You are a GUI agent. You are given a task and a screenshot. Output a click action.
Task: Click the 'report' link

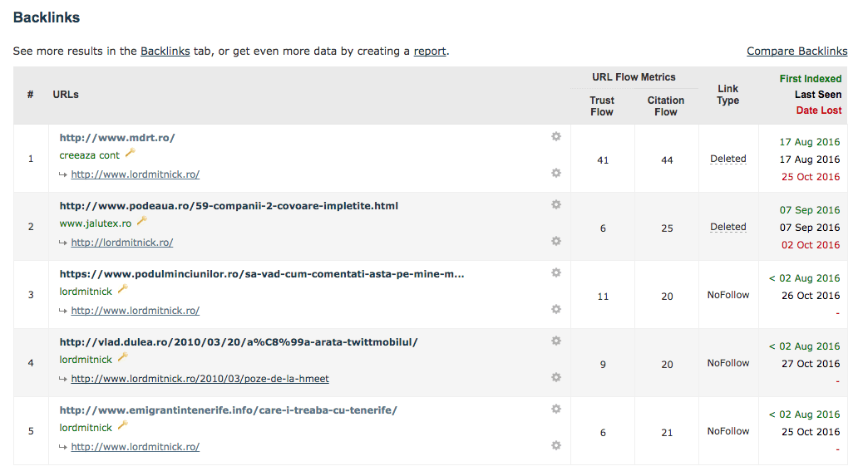(430, 52)
